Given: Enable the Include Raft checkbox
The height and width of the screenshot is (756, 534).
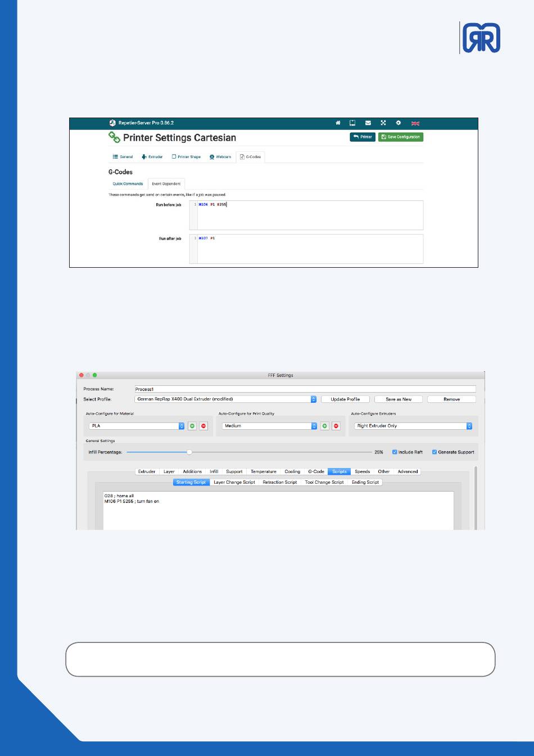Looking at the screenshot, I should click(395, 452).
